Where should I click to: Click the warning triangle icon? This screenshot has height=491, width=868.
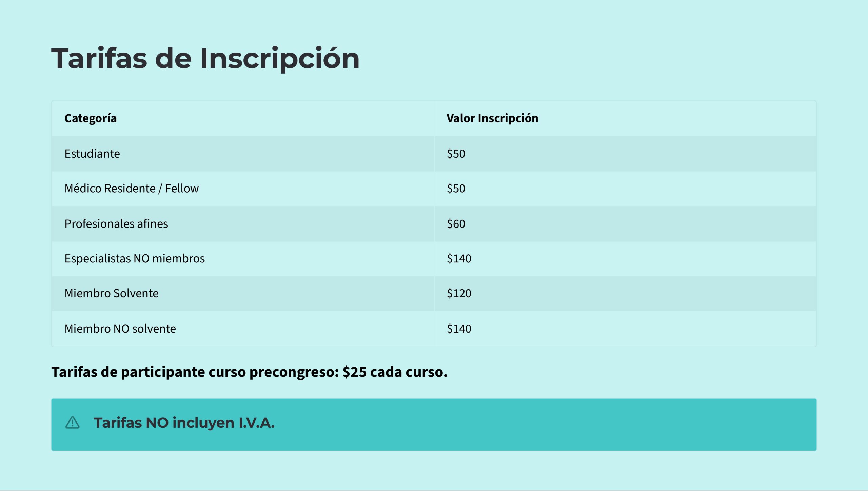pos(72,423)
